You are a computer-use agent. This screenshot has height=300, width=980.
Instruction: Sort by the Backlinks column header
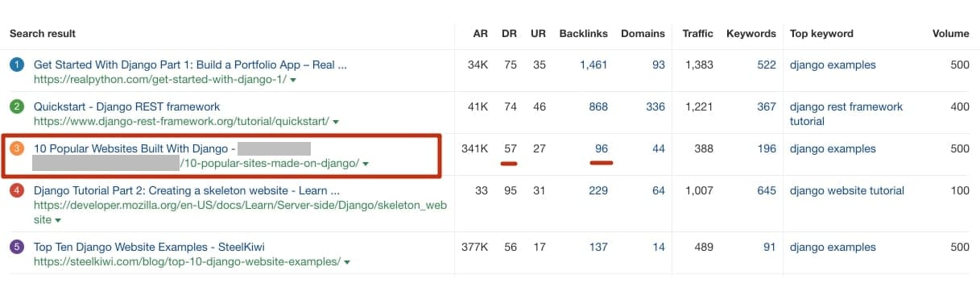585,33
